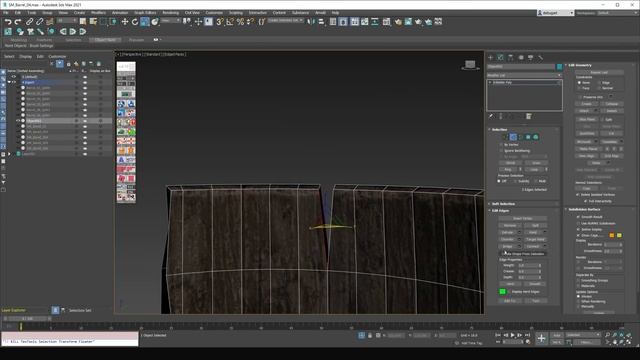Open the Edit menu
Image resolution: width=640 pixels, height=360 pixels.
[x=18, y=13]
